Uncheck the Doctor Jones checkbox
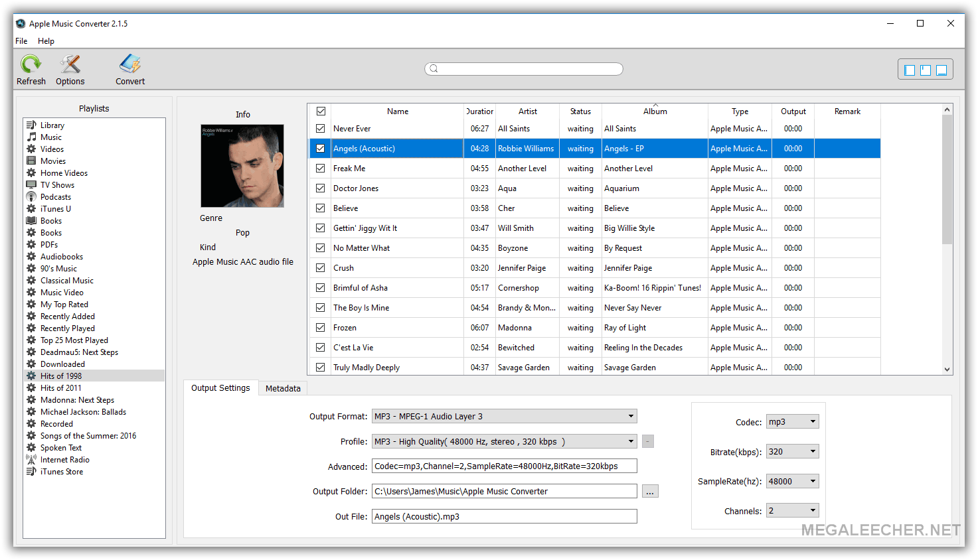This screenshot has width=978, height=560. pyautogui.click(x=321, y=188)
